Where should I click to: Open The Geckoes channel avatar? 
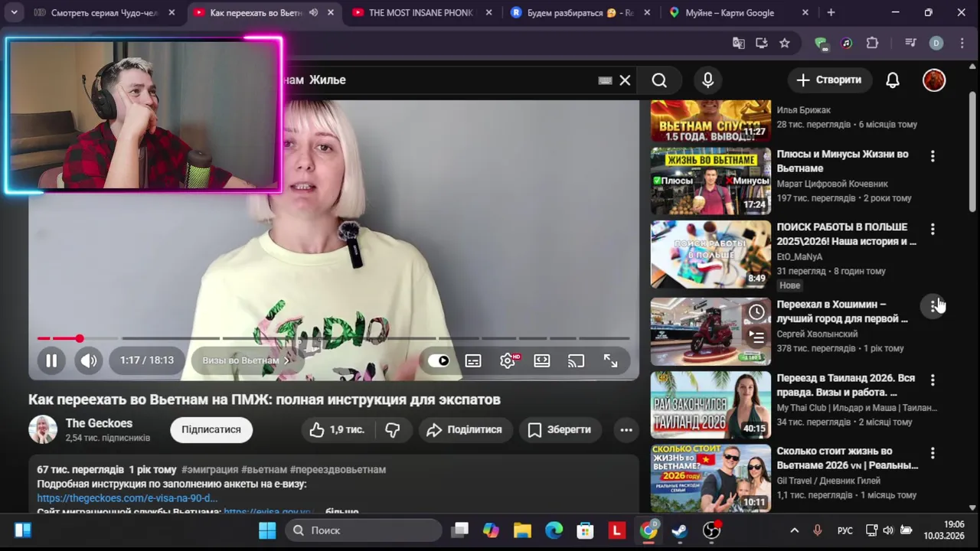pos(43,429)
